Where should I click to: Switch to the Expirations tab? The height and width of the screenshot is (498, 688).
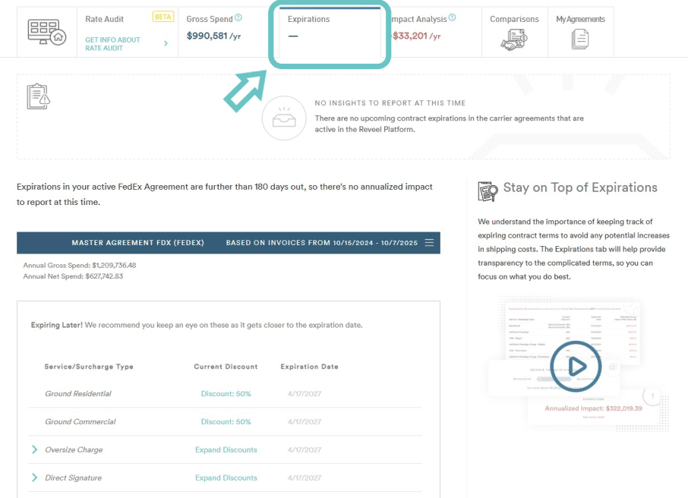pyautogui.click(x=328, y=28)
